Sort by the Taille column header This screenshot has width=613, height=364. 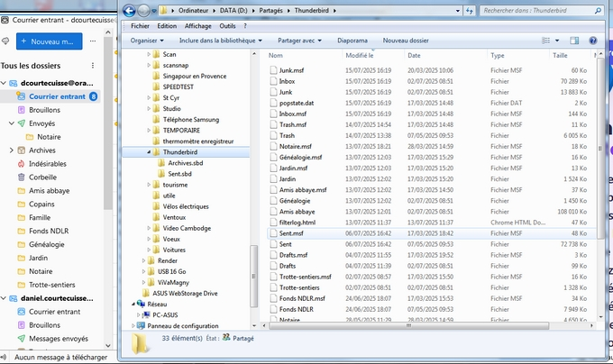pos(560,56)
